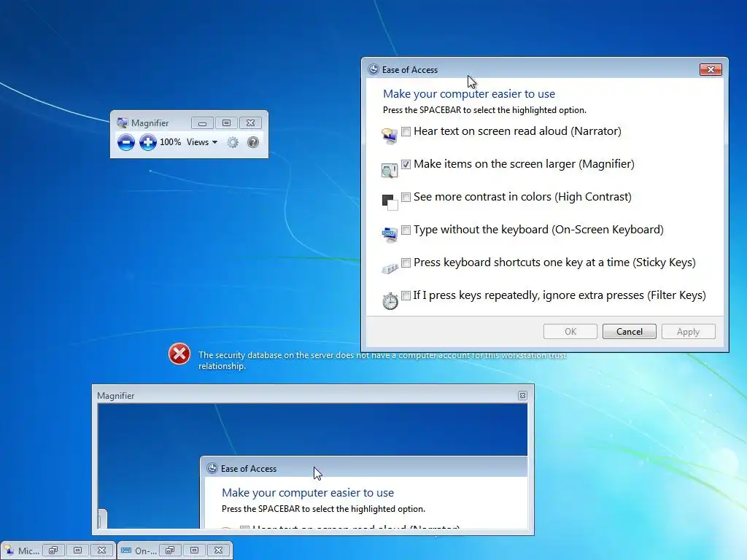Viewport: 747px width, 560px height.
Task: Click 'Press the SPACEBAR' instruction text
Action: coord(484,110)
